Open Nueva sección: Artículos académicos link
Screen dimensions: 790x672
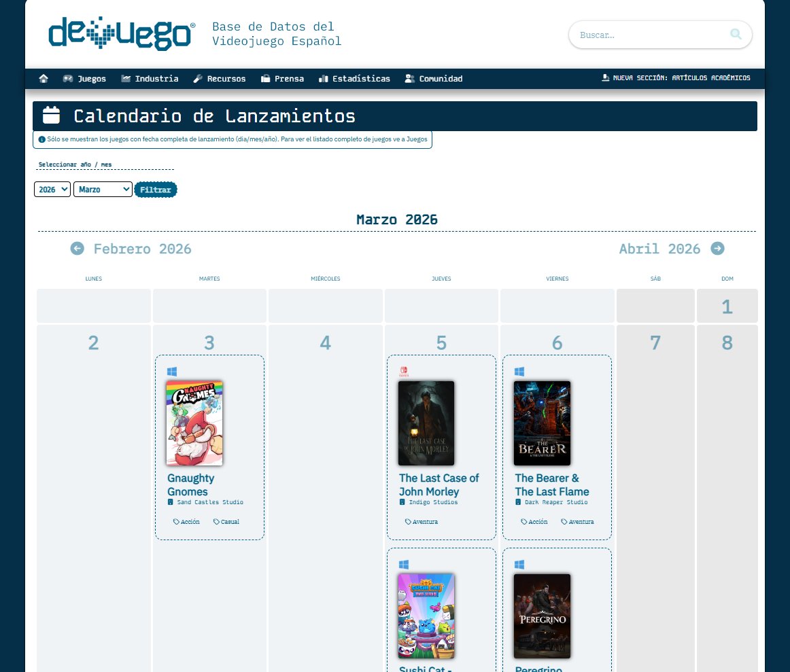[676, 78]
